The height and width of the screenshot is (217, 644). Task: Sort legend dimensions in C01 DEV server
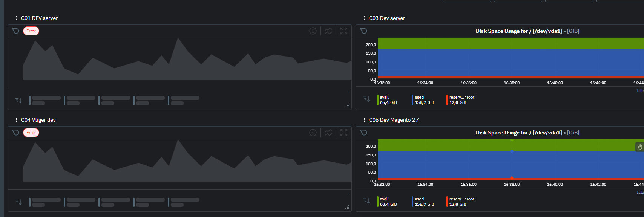18,100
